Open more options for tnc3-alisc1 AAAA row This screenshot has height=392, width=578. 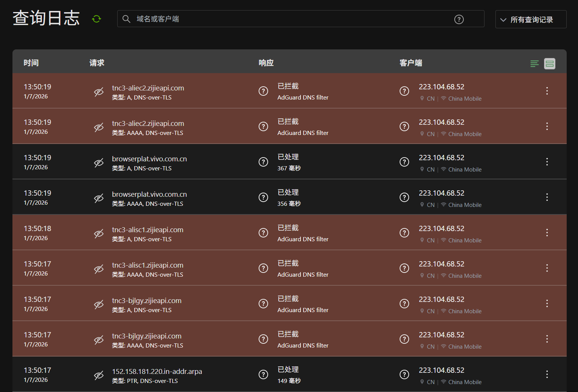[547, 268]
